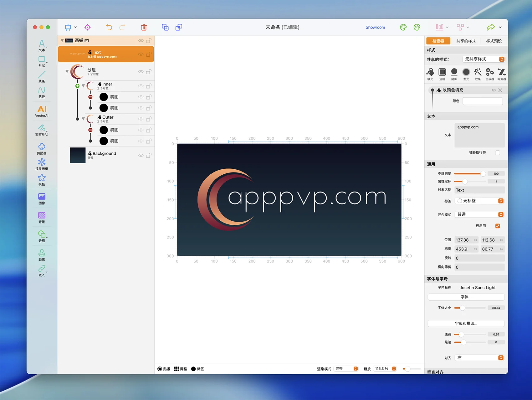This screenshot has width=532, height=400.
Task: Hide the Background layer with eye icon
Action: click(141, 155)
